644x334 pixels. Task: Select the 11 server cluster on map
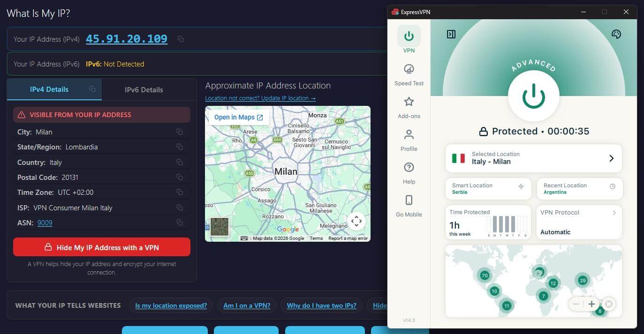(x=507, y=306)
